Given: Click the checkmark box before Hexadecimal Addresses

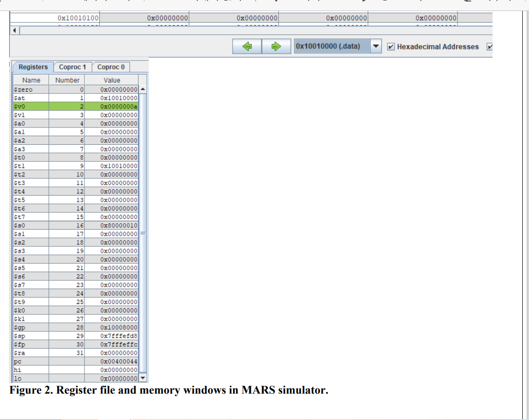Looking at the screenshot, I should click(x=391, y=46).
